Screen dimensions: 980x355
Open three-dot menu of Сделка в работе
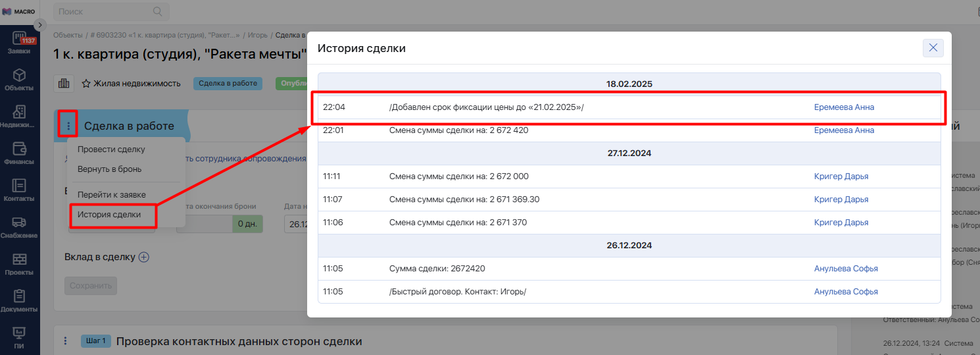pos(68,125)
